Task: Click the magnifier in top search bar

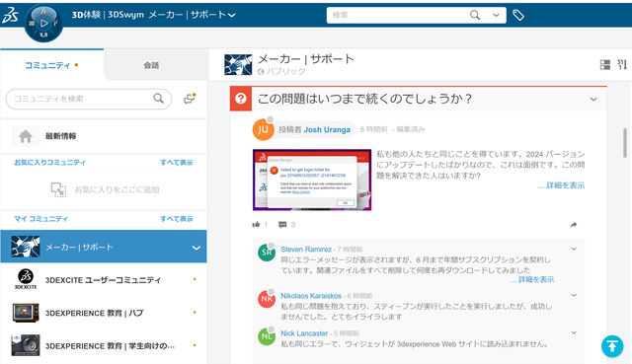Action: [475, 16]
